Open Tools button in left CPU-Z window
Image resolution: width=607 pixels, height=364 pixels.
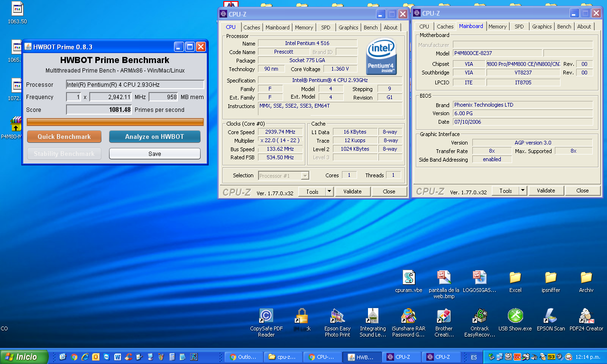(313, 191)
